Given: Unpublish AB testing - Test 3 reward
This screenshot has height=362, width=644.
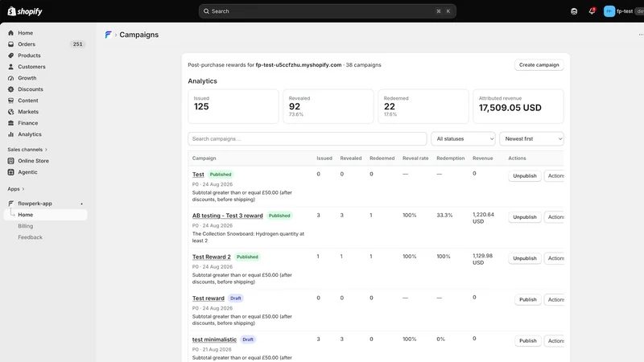Looking at the screenshot, I should click(x=525, y=216).
